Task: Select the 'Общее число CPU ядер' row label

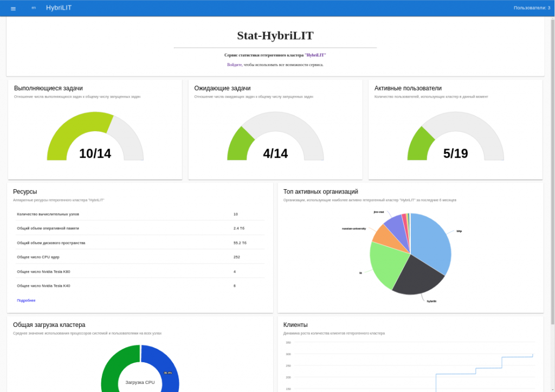Action: tap(38, 257)
